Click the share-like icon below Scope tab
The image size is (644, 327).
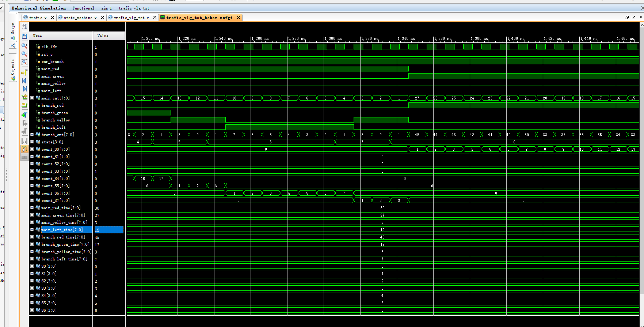tap(13, 45)
